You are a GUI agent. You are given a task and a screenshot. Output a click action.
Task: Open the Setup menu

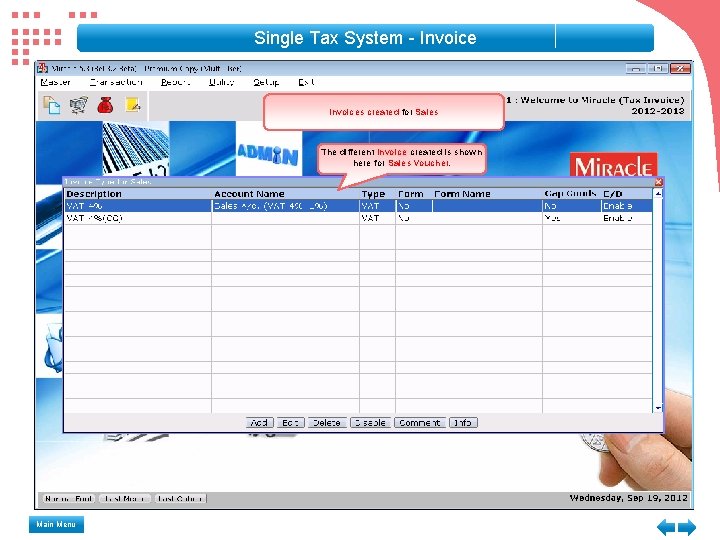[x=266, y=82]
